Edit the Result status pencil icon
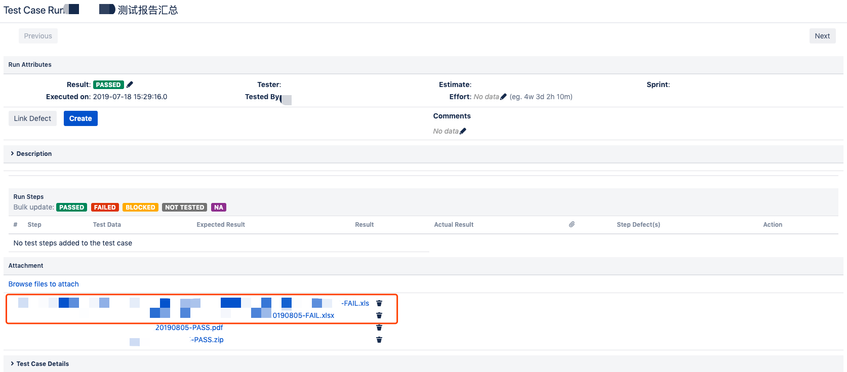The height and width of the screenshot is (372, 847). (x=130, y=85)
